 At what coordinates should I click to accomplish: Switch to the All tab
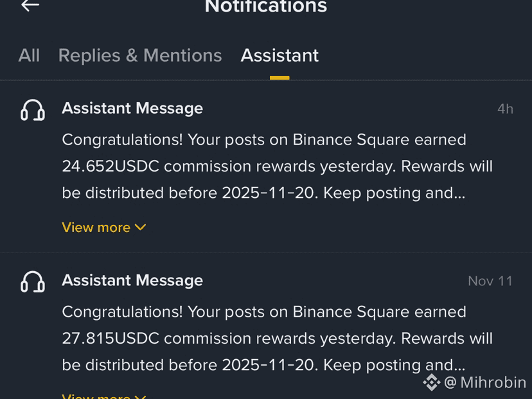pos(29,55)
